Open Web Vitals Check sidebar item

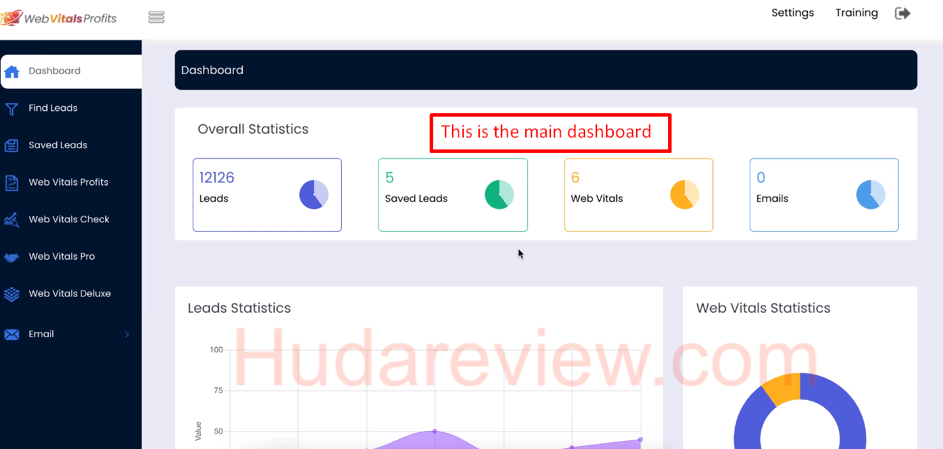tap(71, 219)
